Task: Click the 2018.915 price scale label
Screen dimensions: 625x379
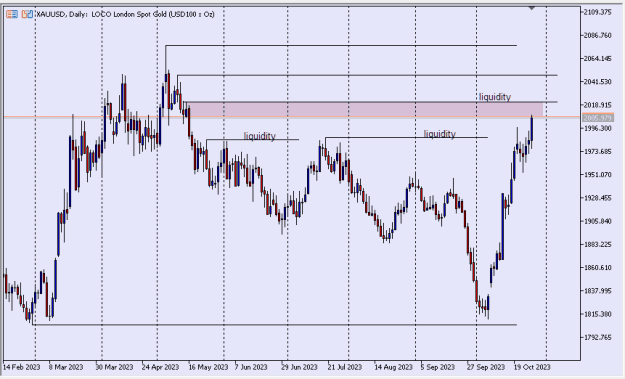Action: tap(597, 105)
